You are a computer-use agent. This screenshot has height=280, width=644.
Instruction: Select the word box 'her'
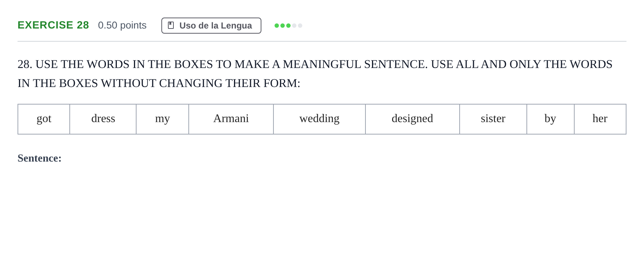coord(600,119)
